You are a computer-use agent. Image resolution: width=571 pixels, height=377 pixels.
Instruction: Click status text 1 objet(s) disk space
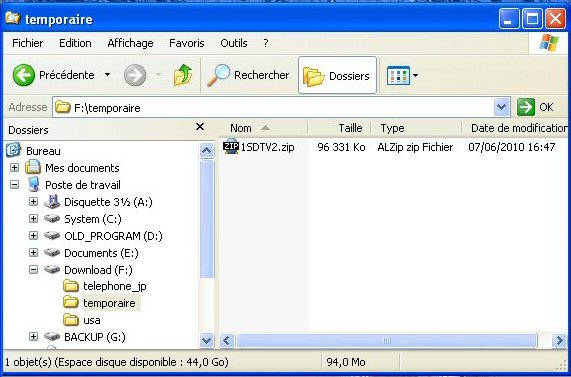coord(116,362)
